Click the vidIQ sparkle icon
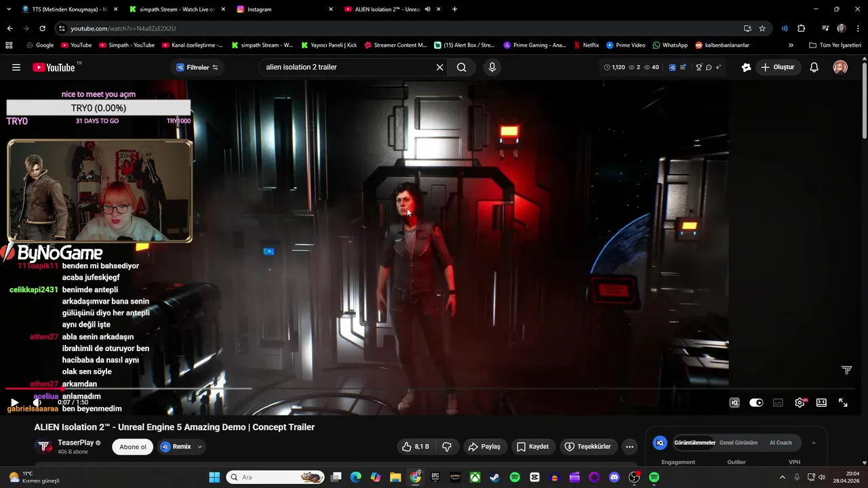868x488 pixels. [718, 67]
